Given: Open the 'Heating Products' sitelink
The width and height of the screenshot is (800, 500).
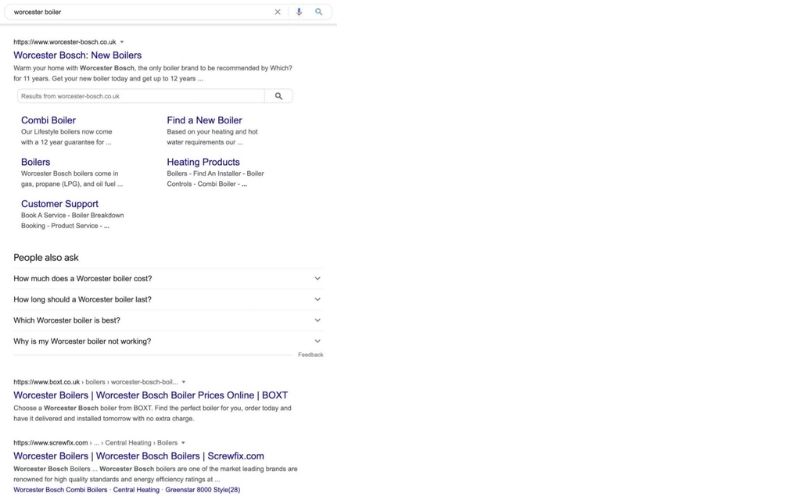Looking at the screenshot, I should coord(203,162).
